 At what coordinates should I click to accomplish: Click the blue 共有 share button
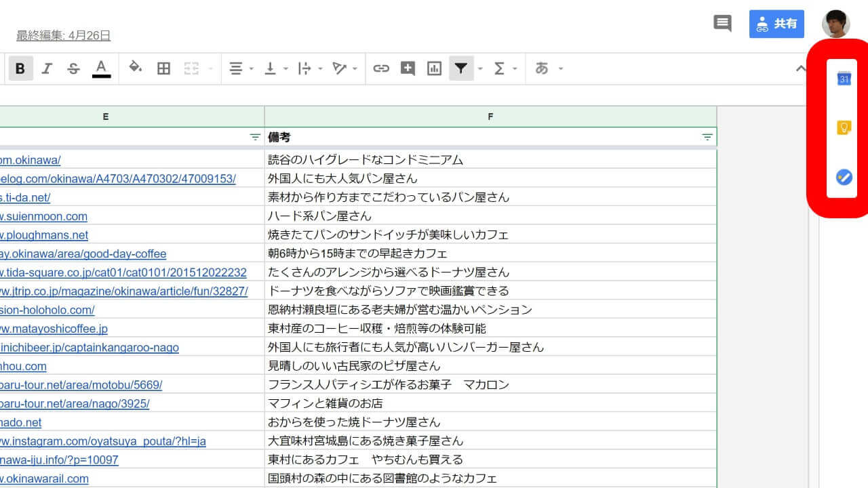pos(776,24)
